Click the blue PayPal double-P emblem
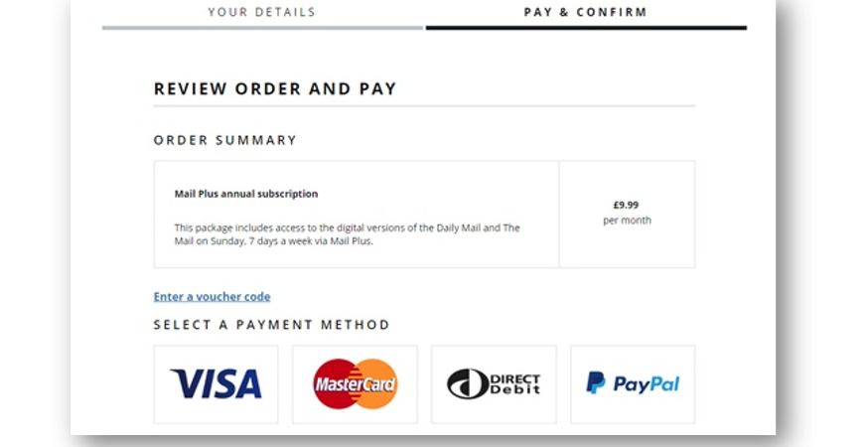 pyautogui.click(x=596, y=383)
